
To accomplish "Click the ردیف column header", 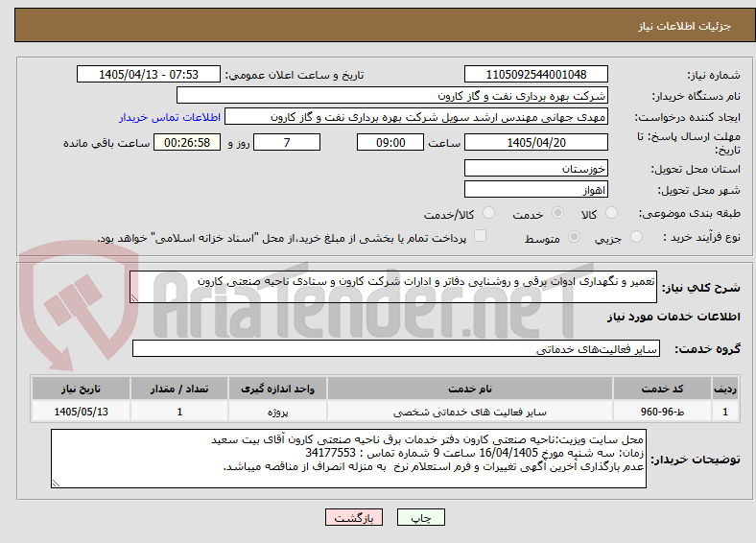I will point(725,389).
